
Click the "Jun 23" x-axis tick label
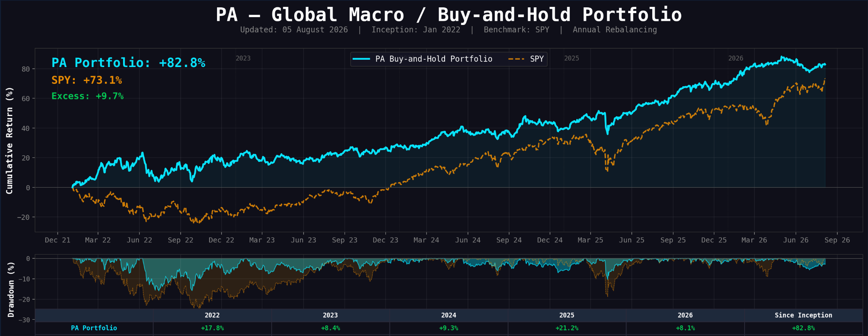(304, 240)
